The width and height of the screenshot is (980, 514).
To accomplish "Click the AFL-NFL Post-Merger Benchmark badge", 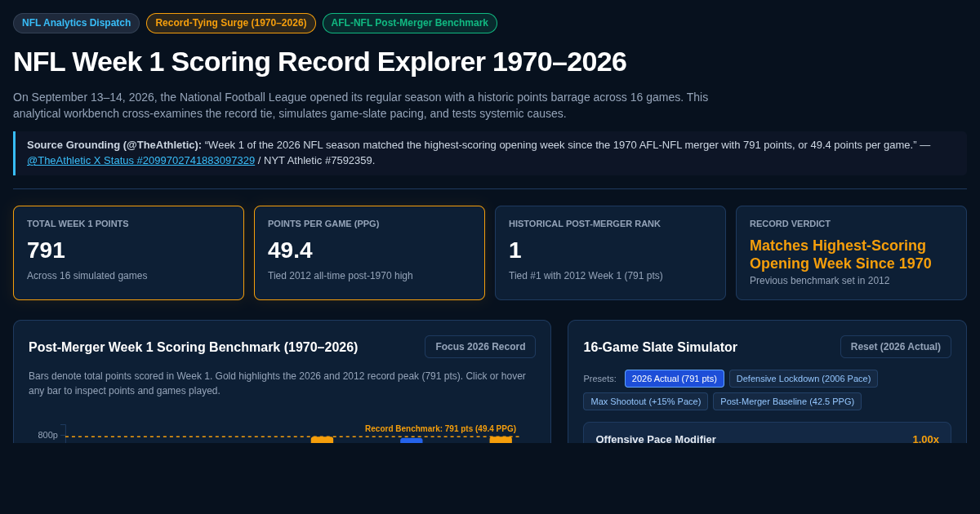I will (410, 23).
